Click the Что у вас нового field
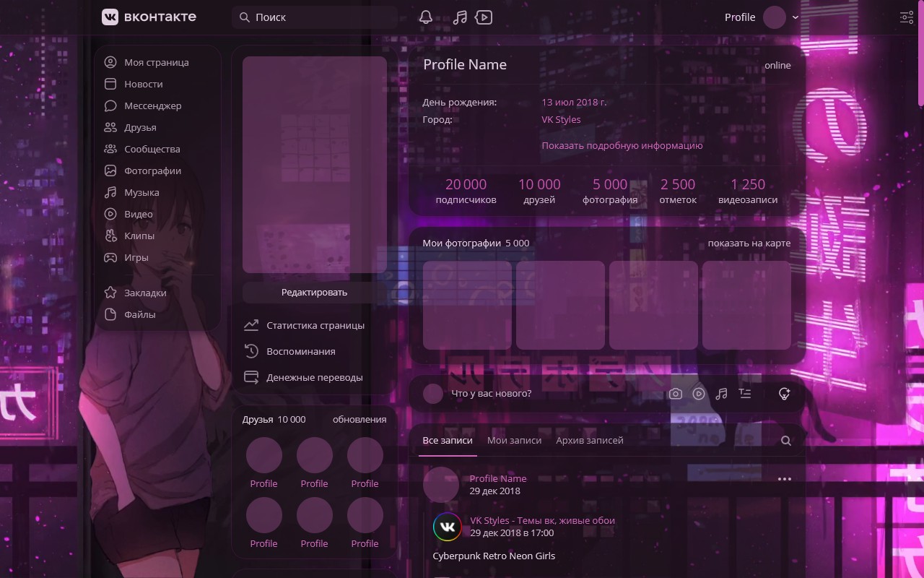The width and height of the screenshot is (924, 578). pos(505,393)
